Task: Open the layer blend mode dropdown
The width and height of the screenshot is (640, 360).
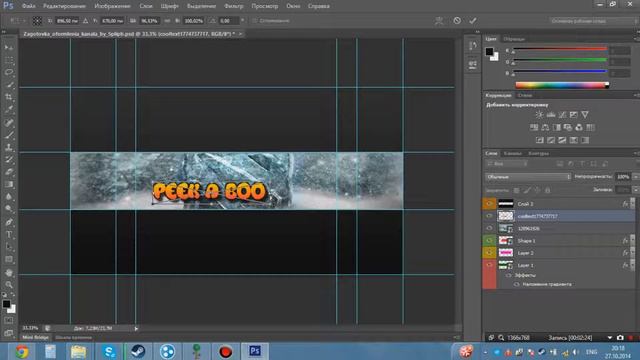Action: click(528, 177)
